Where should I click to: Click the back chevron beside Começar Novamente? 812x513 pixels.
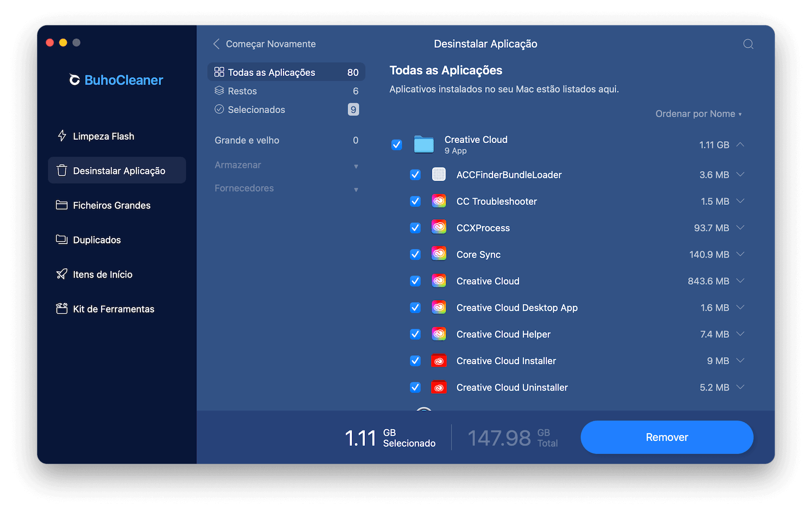216,44
